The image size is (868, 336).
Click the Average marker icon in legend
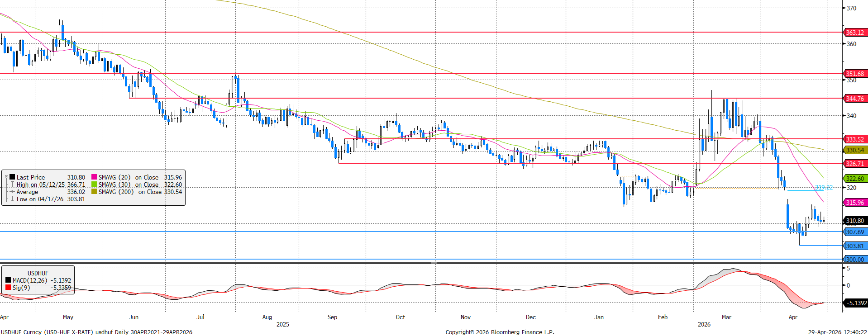tap(12, 192)
